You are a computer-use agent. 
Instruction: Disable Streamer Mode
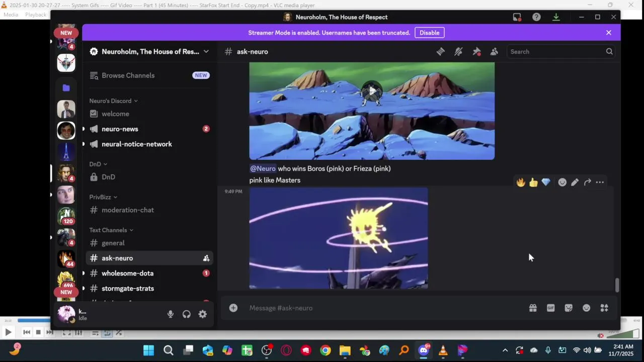pyautogui.click(x=430, y=33)
